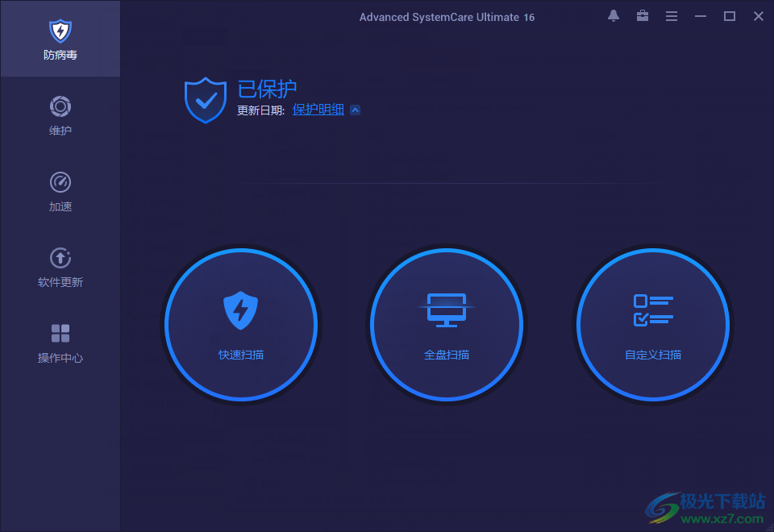Viewport: 774px width, 532px height.
Task: Switch to the 防病毒 tab in sidebar
Action: [x=60, y=39]
